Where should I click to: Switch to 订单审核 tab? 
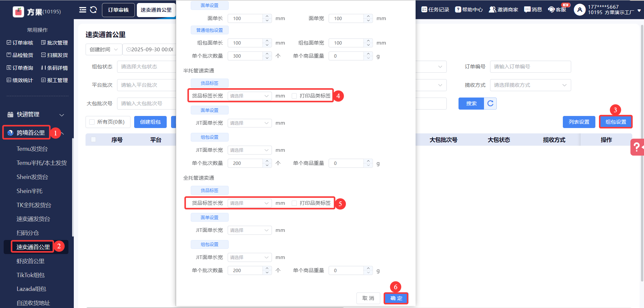pyautogui.click(x=118, y=10)
